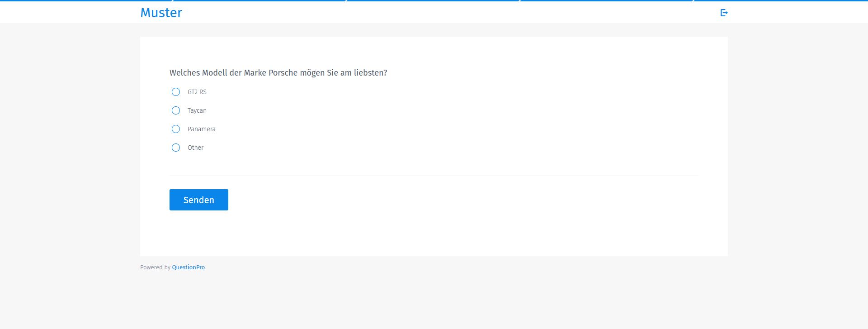Click the Porsche question text
Viewport: 868px width, 329px height.
tap(278, 73)
